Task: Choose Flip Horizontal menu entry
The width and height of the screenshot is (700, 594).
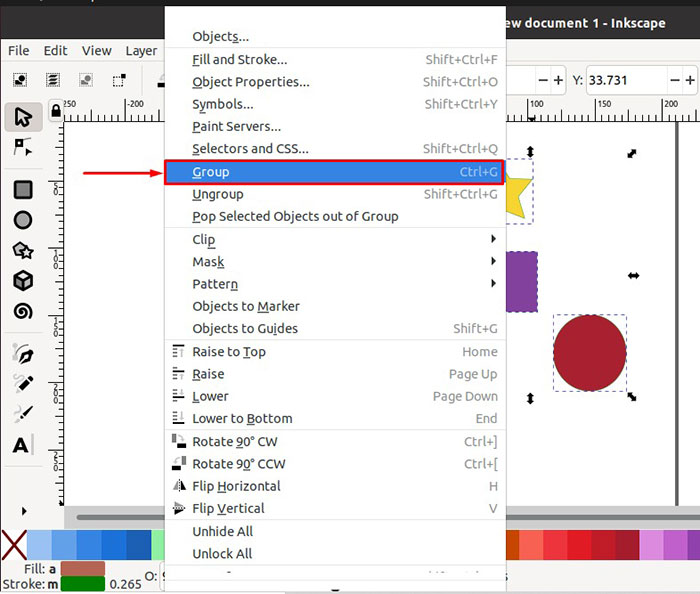Action: click(236, 486)
